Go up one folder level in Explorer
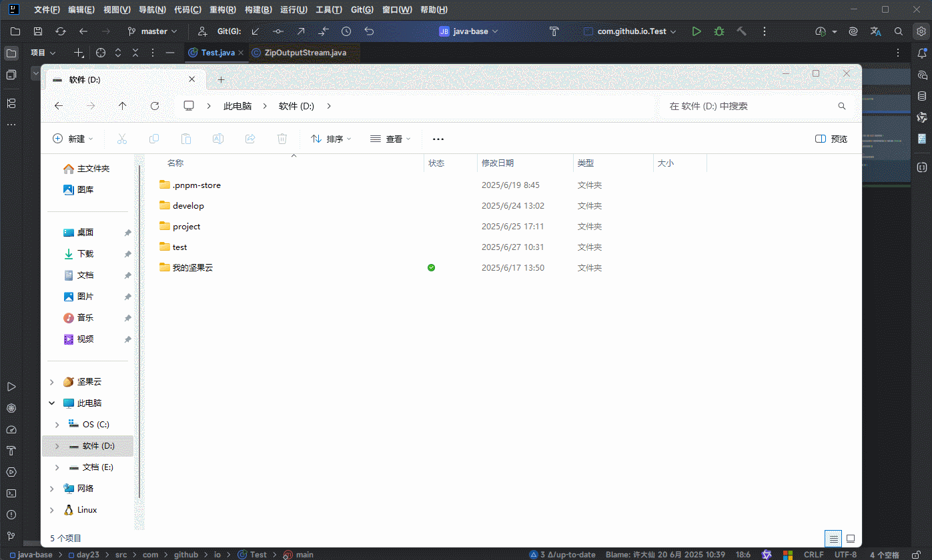The image size is (932, 560). coord(122,106)
